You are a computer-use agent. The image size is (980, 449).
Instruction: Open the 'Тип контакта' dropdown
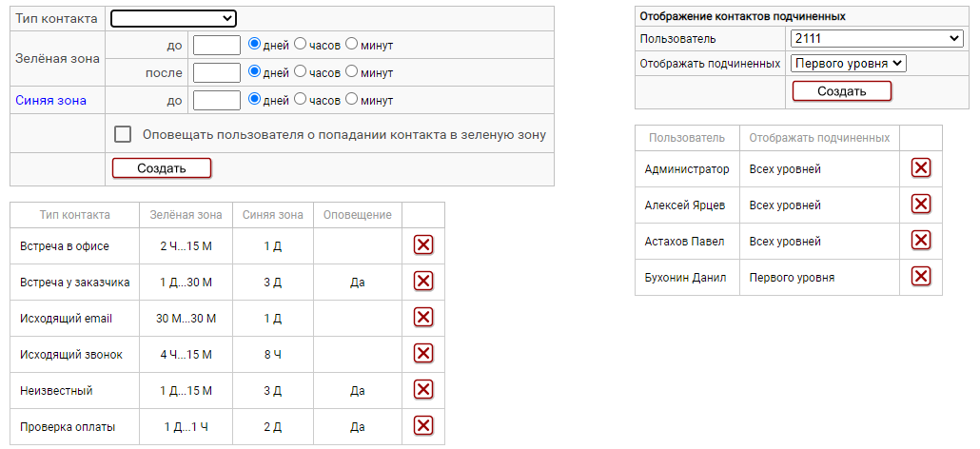pos(173,18)
